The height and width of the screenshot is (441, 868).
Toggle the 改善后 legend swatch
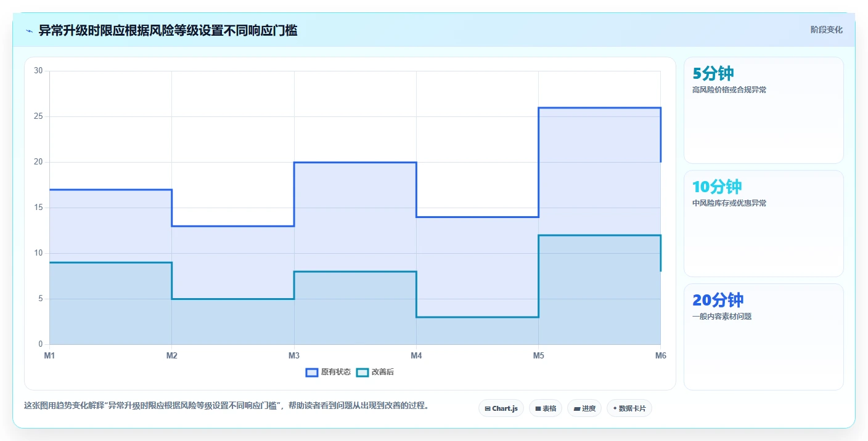click(362, 372)
